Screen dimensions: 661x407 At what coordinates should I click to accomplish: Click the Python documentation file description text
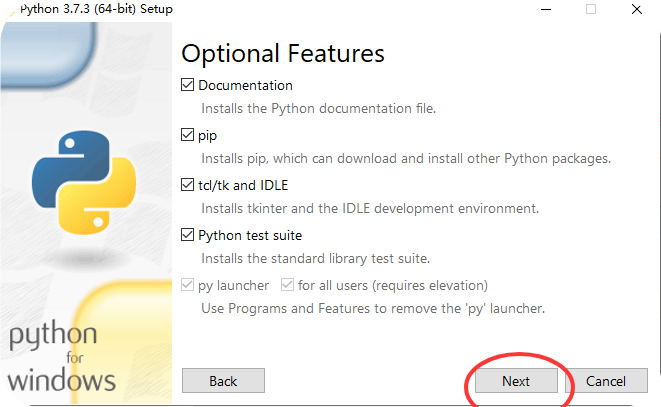coord(318,108)
